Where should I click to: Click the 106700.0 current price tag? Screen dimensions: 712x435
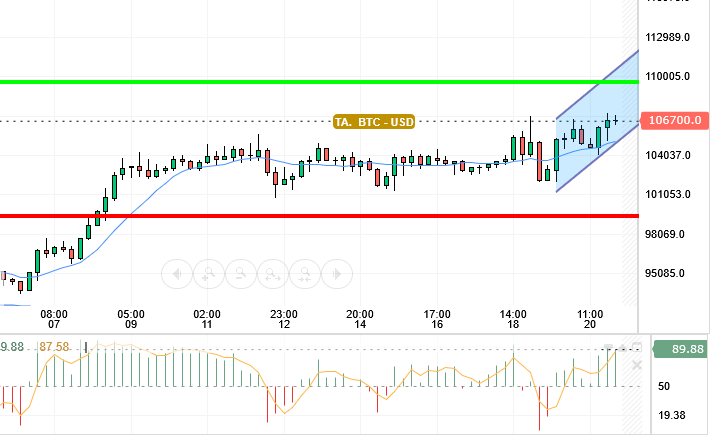click(675, 120)
